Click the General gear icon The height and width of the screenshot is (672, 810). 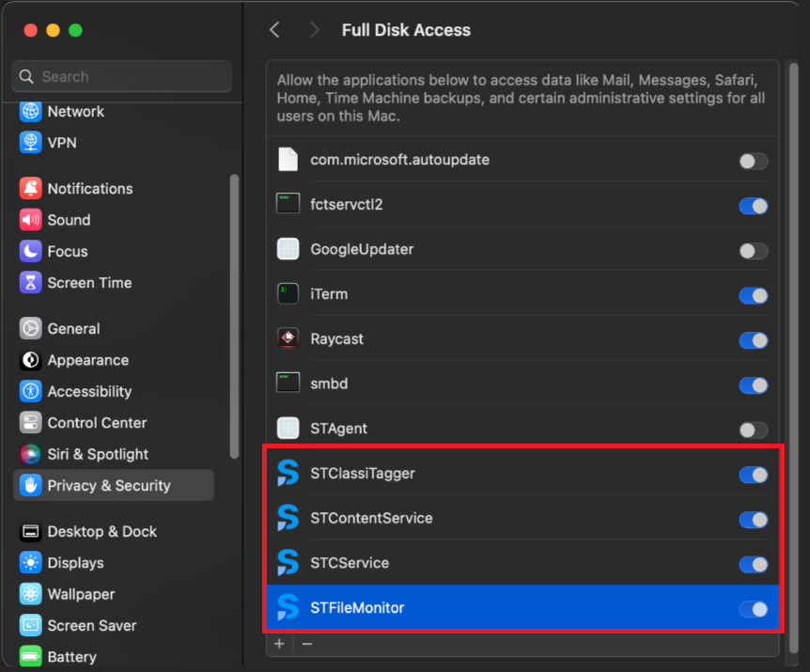click(30, 329)
